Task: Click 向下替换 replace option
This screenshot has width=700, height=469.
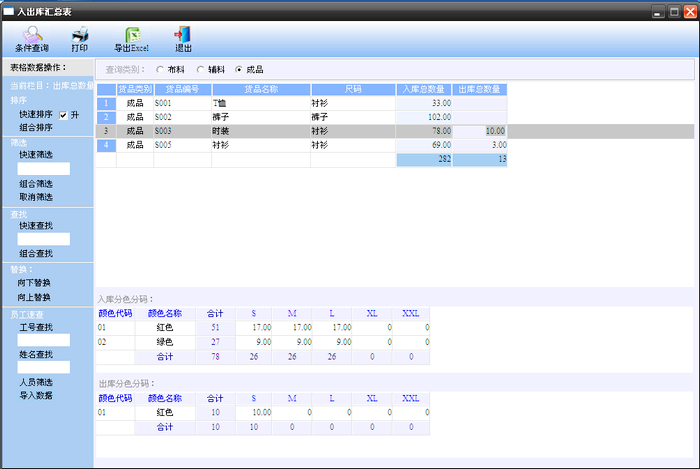Action: [x=35, y=283]
